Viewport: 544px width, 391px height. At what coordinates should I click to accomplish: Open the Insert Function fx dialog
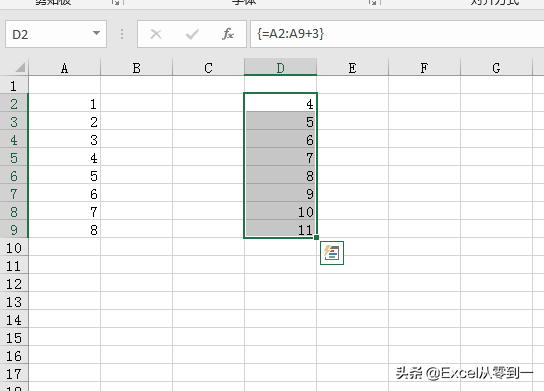tap(228, 34)
